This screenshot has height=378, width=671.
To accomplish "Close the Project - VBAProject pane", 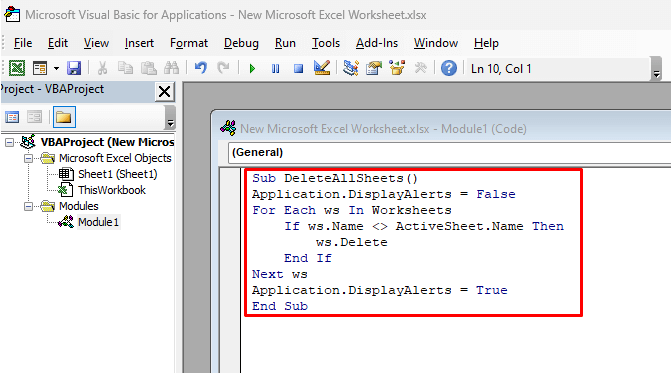I will (x=164, y=92).
